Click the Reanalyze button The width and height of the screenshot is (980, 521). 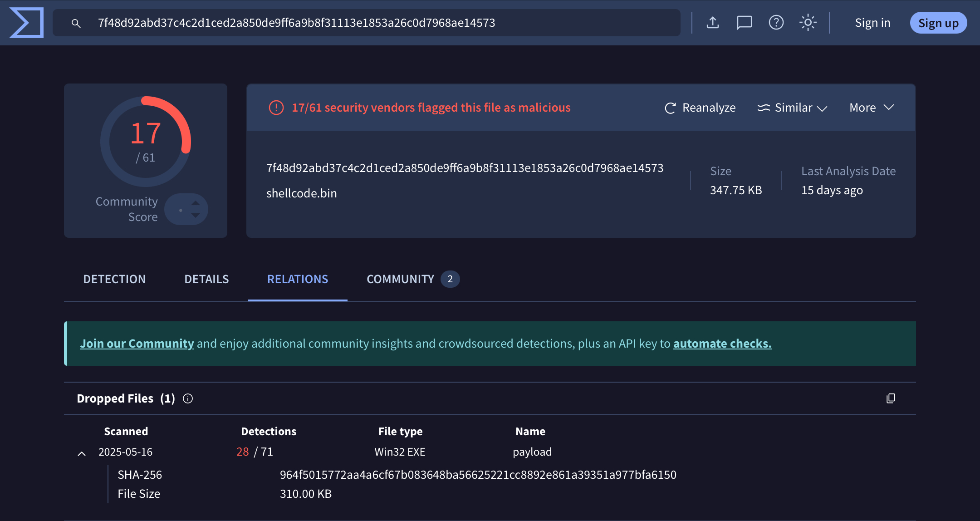[700, 108]
